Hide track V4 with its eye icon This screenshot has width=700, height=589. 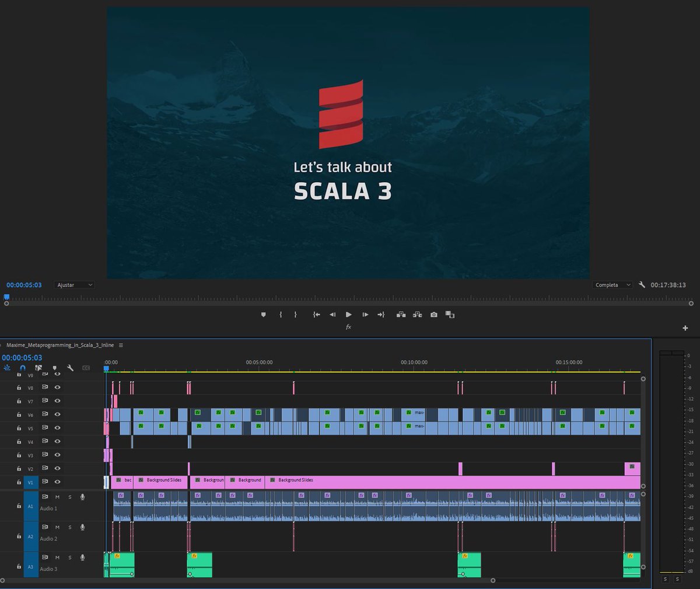[57, 441]
